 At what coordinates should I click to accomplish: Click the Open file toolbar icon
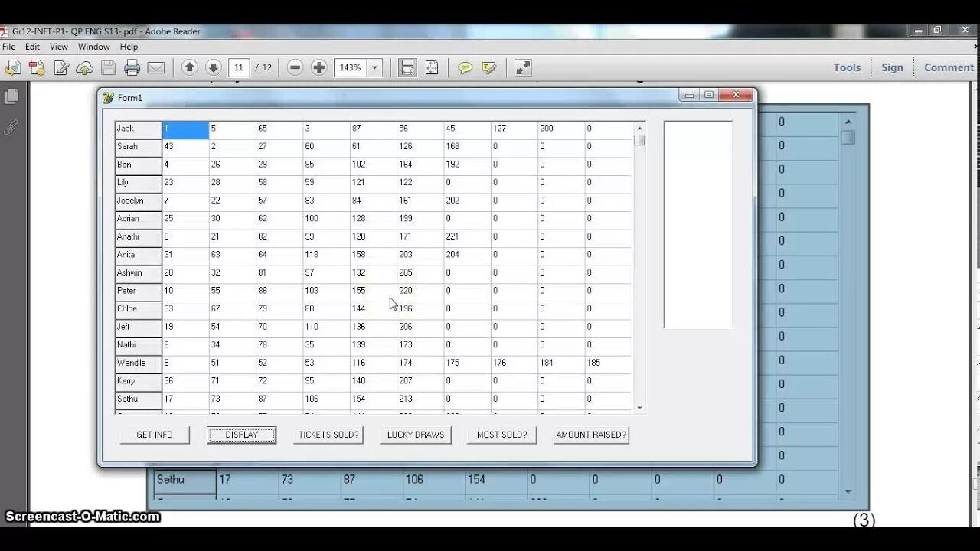tap(13, 67)
